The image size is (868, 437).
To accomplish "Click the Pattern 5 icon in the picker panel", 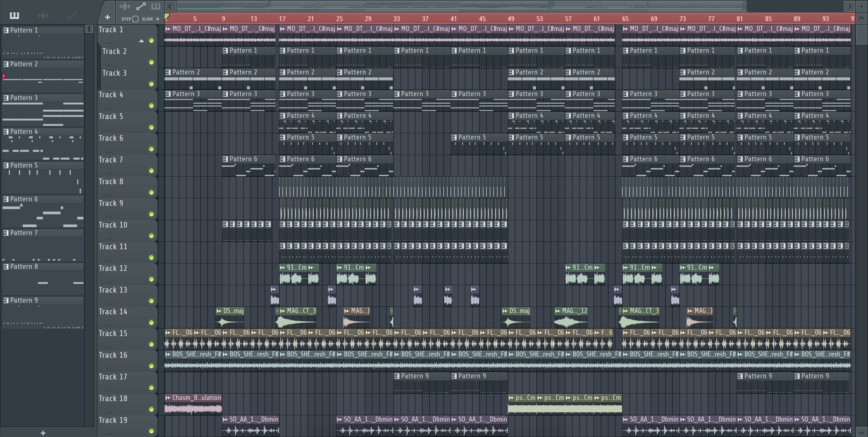I will click(x=6, y=165).
